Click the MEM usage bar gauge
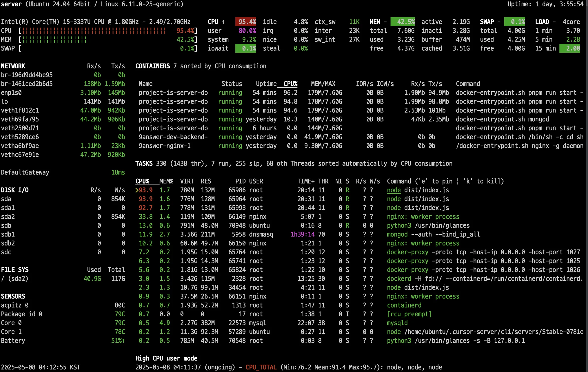 (54, 40)
